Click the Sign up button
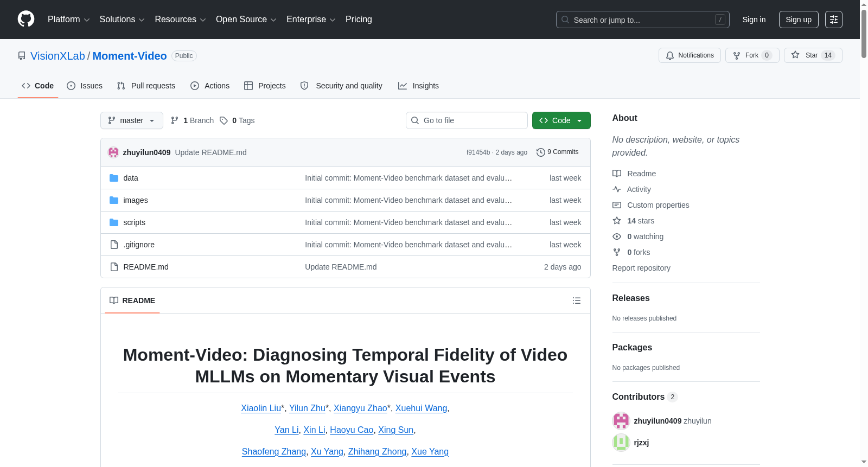868x467 pixels. click(x=799, y=20)
